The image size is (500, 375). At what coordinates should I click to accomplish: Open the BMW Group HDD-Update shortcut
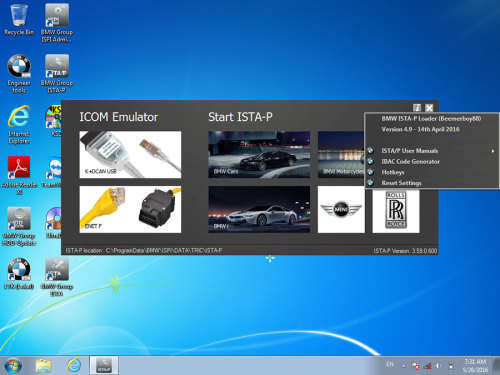19,226
